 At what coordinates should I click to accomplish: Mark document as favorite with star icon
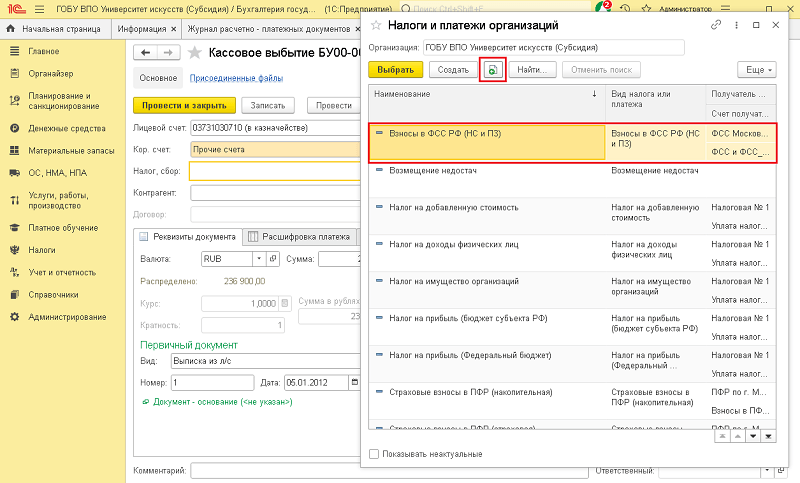point(194,52)
